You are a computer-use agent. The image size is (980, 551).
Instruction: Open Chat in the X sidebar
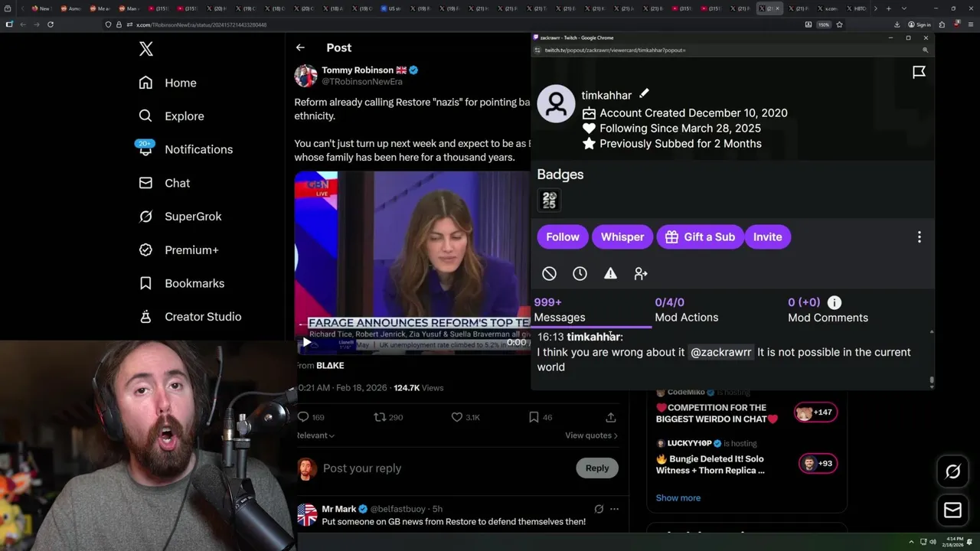164,183
